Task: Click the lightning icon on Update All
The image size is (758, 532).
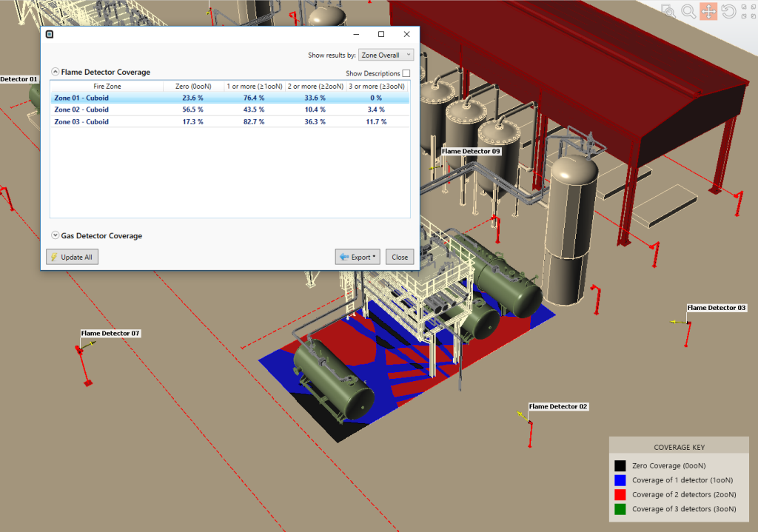Action: click(53, 257)
